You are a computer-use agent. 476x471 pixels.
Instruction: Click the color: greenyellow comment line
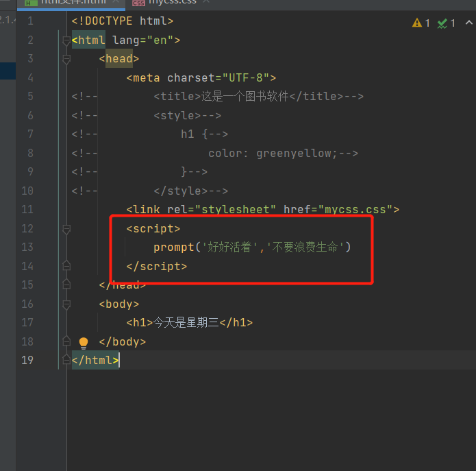[284, 153]
